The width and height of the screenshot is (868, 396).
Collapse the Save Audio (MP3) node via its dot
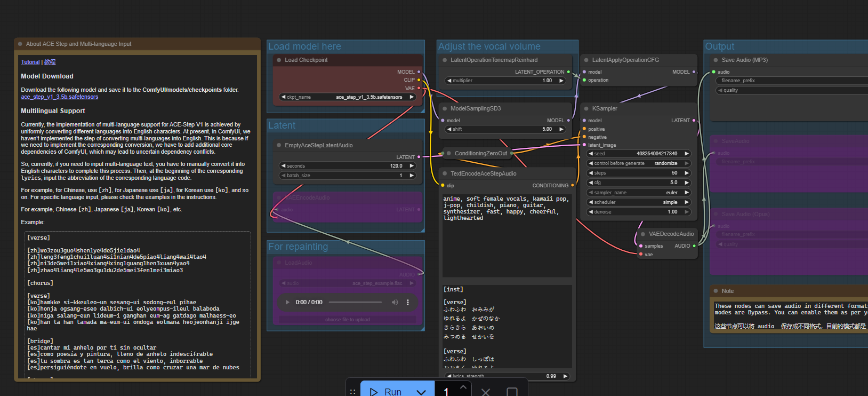(x=716, y=60)
